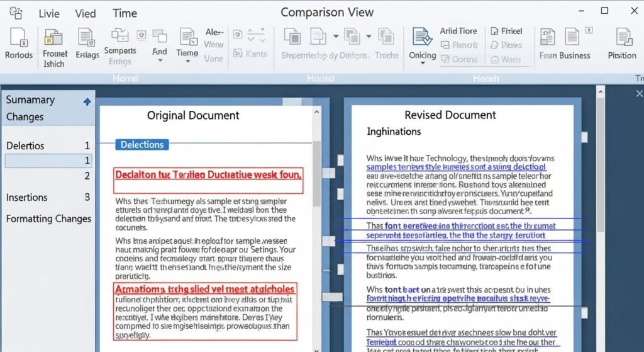Click the Frouret Ishich ribbon icon

coord(54,37)
